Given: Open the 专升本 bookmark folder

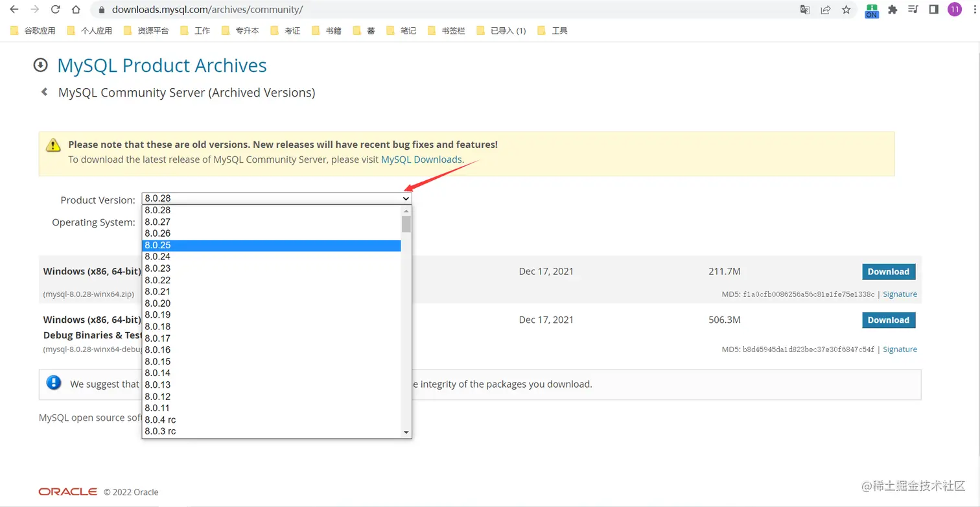Looking at the screenshot, I should pos(240,30).
